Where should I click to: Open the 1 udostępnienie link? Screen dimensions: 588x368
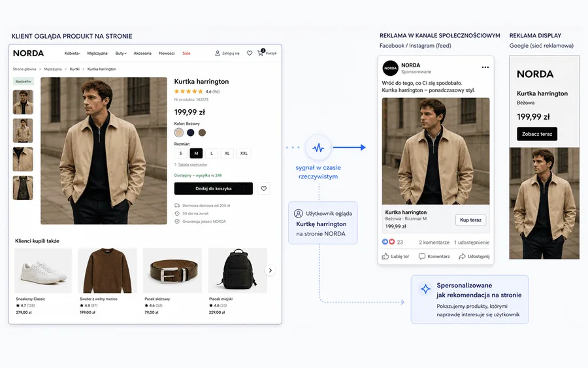(472, 243)
